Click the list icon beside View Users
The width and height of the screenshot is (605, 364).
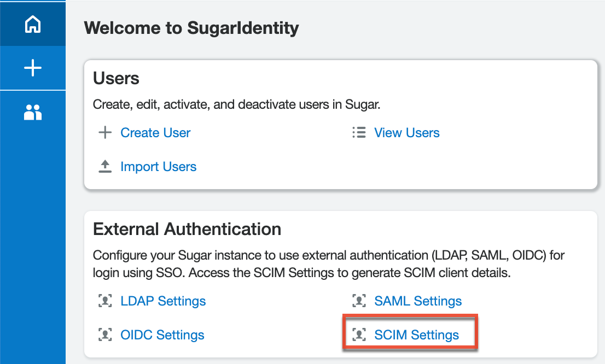click(x=359, y=132)
